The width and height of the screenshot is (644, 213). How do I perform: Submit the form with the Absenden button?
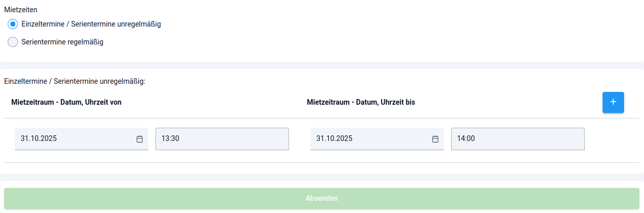tap(322, 198)
